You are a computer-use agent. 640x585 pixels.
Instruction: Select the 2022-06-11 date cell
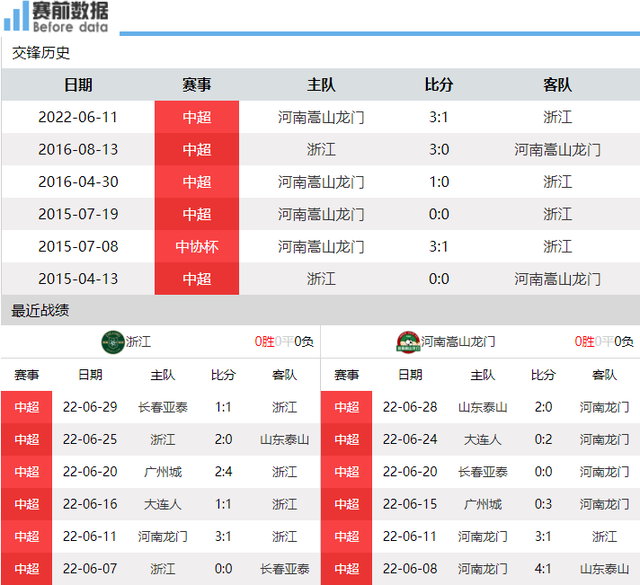[78, 117]
